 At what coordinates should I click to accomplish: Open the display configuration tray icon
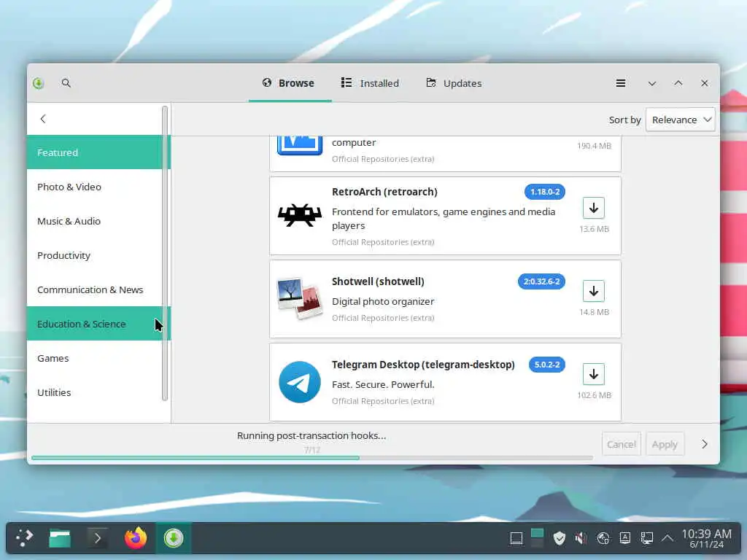tap(646, 538)
